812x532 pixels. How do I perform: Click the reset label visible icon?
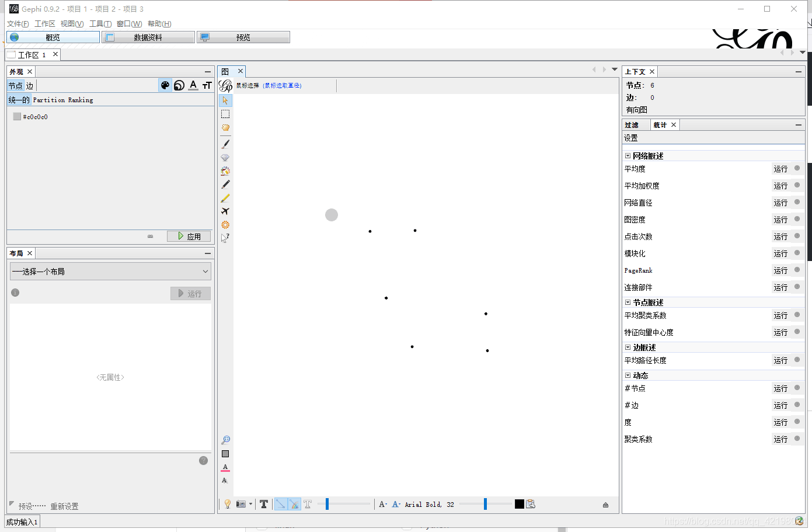click(225, 481)
